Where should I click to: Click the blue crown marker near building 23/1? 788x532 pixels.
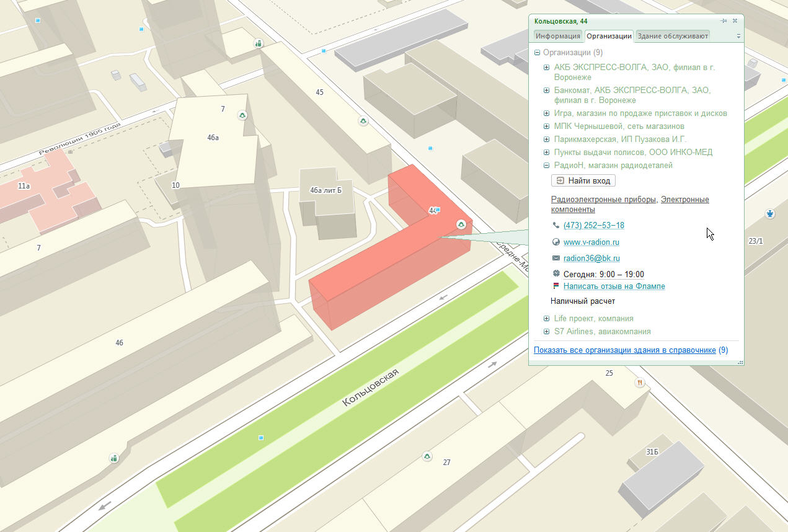pos(770,215)
